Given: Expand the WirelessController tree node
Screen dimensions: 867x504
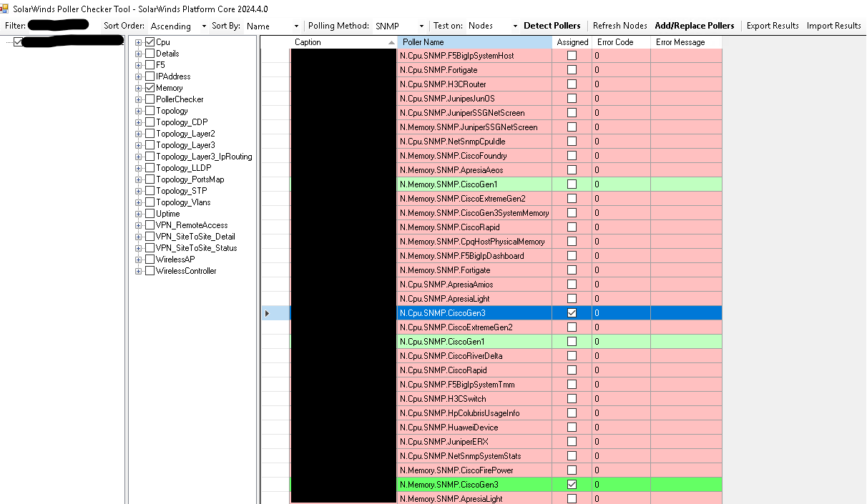Looking at the screenshot, I should 138,271.
